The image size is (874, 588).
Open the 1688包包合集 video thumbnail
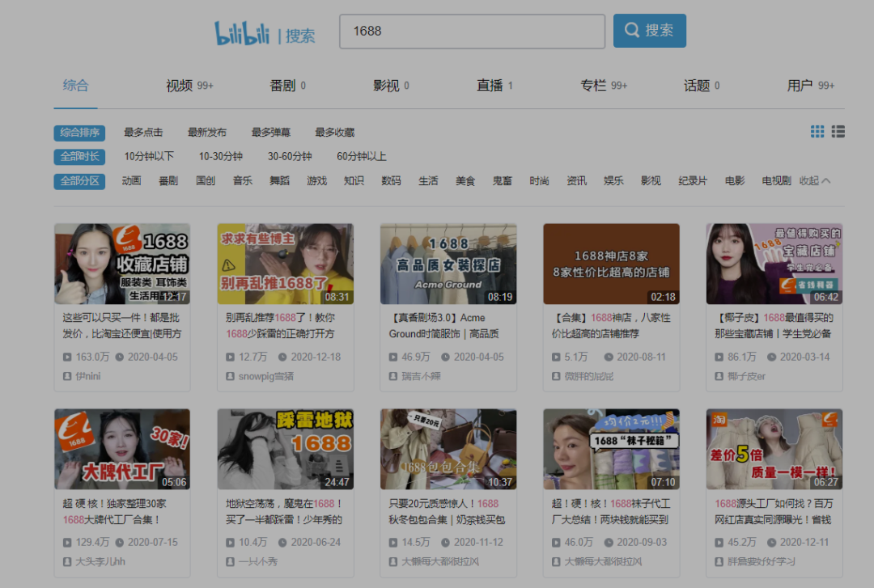coord(448,449)
